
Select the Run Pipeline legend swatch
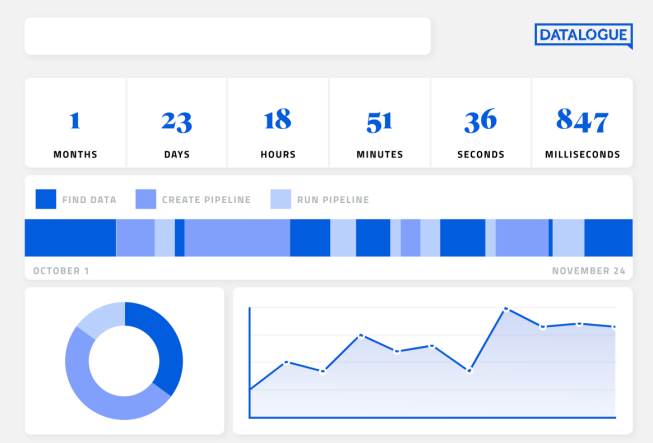[281, 199]
